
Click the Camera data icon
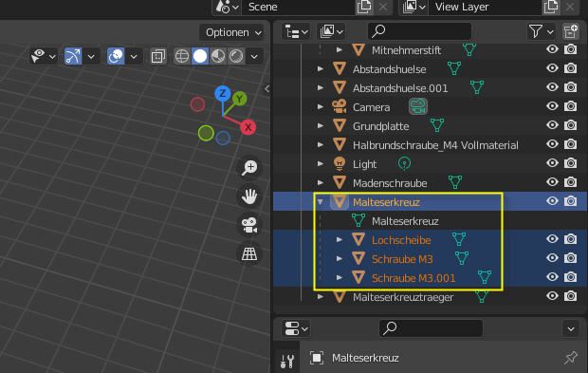point(417,106)
